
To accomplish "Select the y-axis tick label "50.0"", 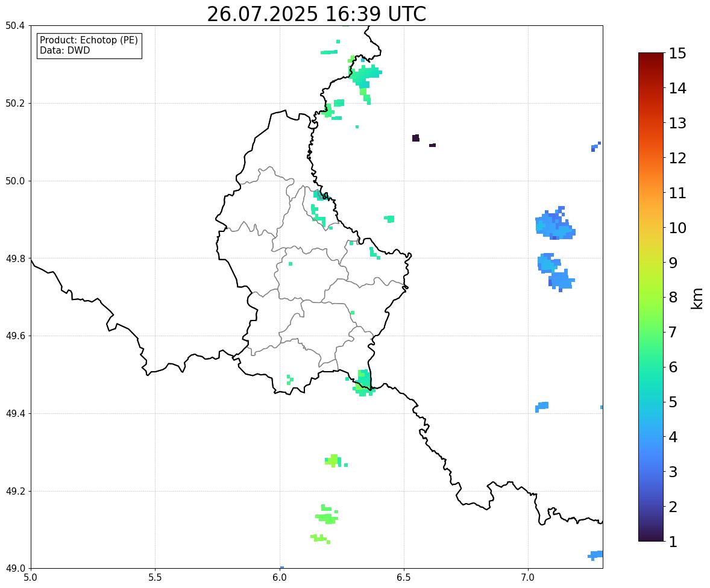I will (15, 181).
